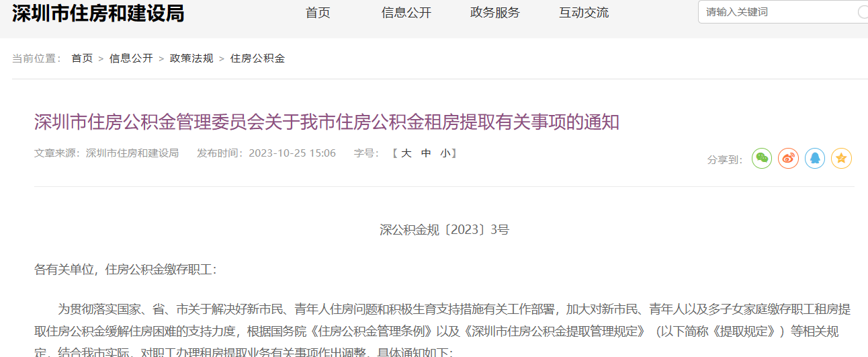Open the 互动交流 navigation menu
Screen dimensions: 868x357
584,13
